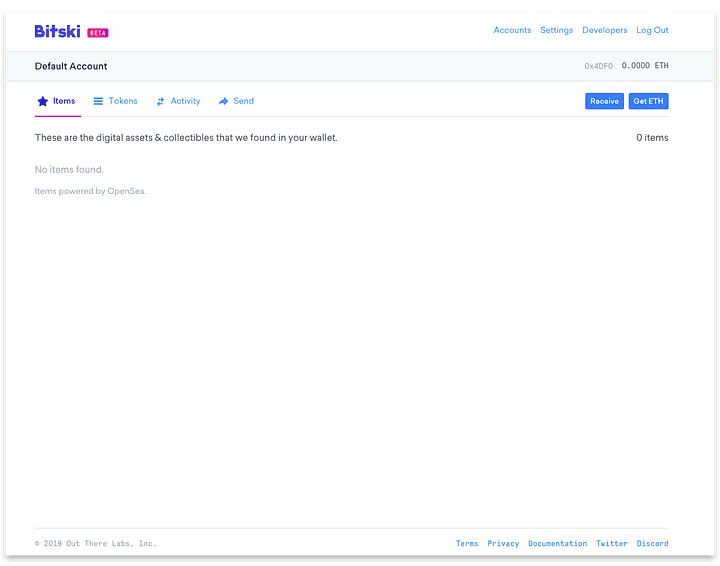
Task: Click the 0.0000 ETH balance
Action: click(645, 66)
